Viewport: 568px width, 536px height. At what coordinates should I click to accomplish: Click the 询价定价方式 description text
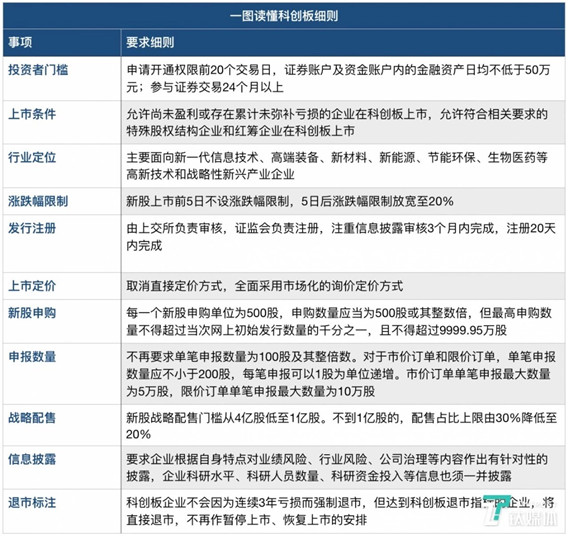tap(264, 286)
